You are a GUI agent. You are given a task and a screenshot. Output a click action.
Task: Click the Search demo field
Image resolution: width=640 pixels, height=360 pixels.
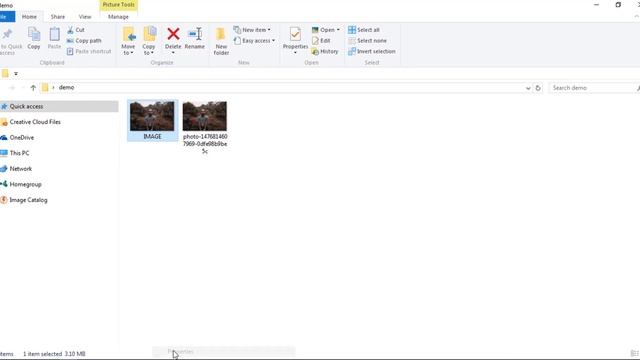593,88
